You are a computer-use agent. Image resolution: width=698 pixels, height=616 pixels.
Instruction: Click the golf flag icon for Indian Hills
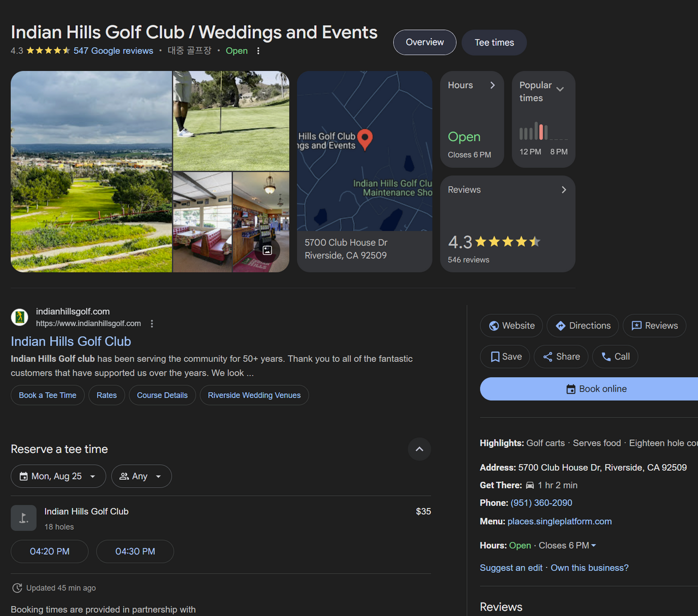click(x=23, y=518)
